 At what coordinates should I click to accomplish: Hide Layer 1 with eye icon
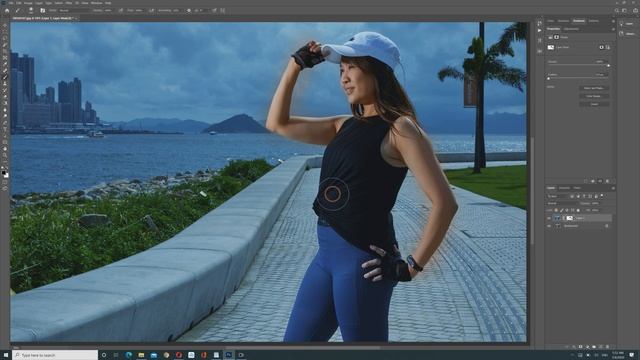coord(549,218)
